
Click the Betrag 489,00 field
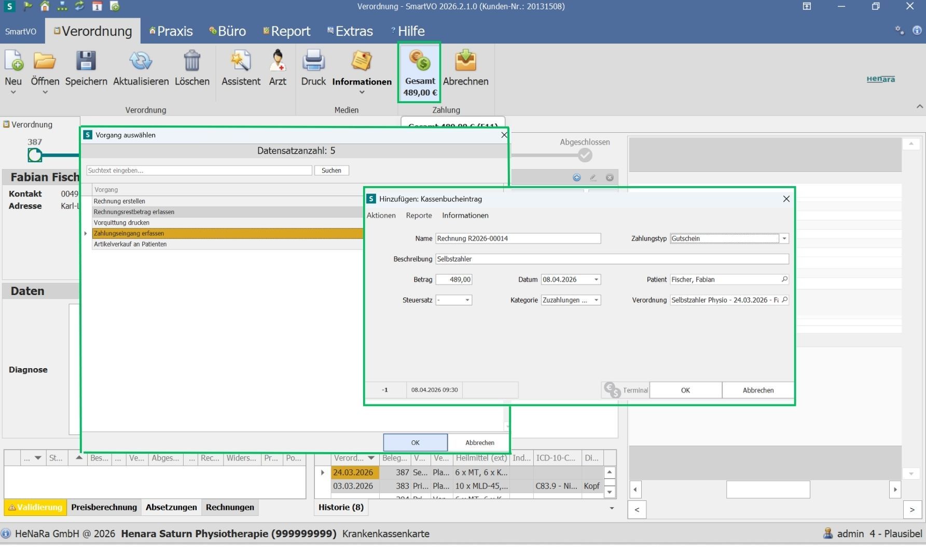coord(453,279)
